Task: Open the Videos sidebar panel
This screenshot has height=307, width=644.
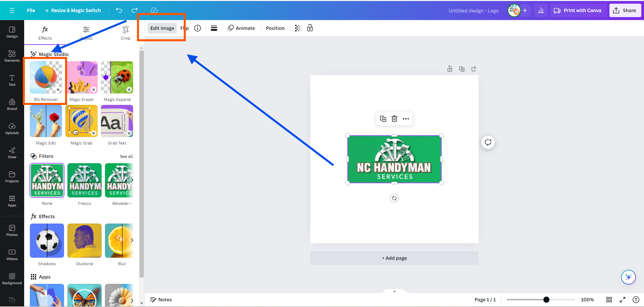Action: point(12,255)
